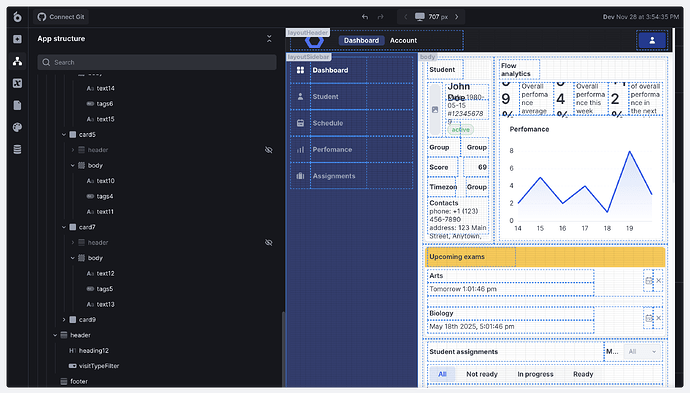The image size is (690, 393).
Task: Switch to the Account tab
Action: [x=403, y=40]
